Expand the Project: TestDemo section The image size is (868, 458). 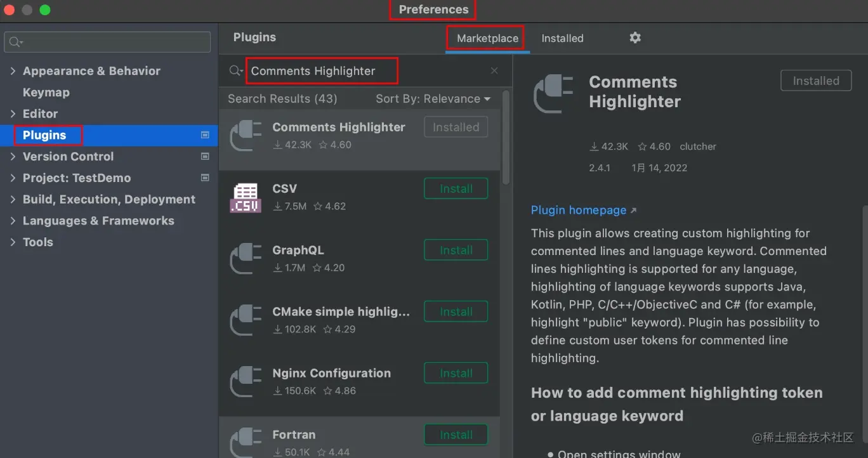13,178
